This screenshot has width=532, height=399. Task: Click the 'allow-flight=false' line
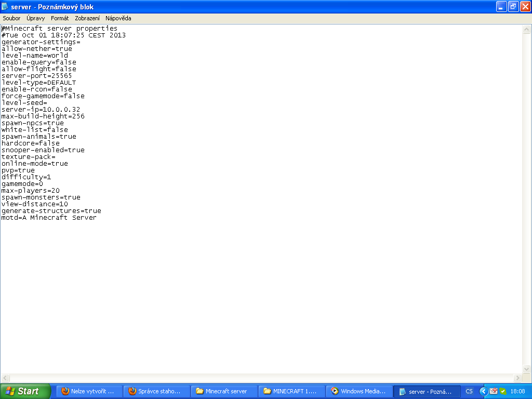click(x=38, y=69)
